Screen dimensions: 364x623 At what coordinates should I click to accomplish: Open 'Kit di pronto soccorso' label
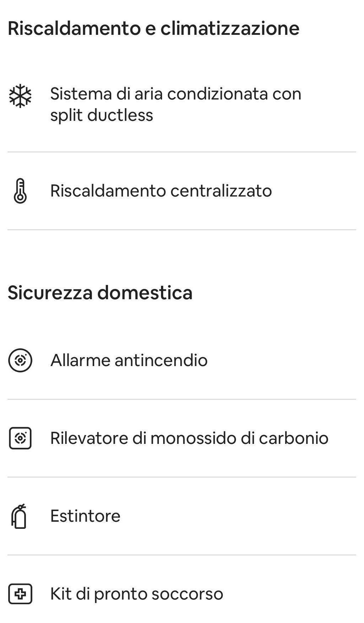[x=137, y=594]
